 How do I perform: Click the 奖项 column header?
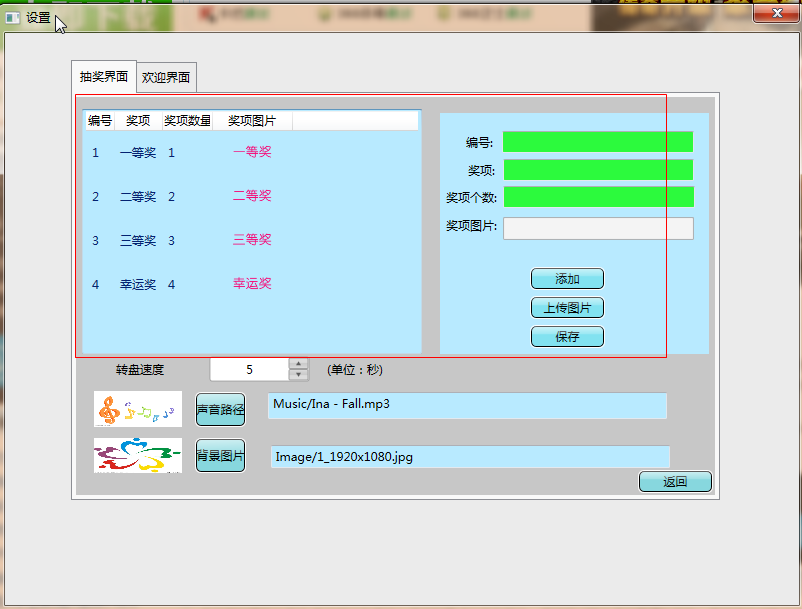pos(138,121)
